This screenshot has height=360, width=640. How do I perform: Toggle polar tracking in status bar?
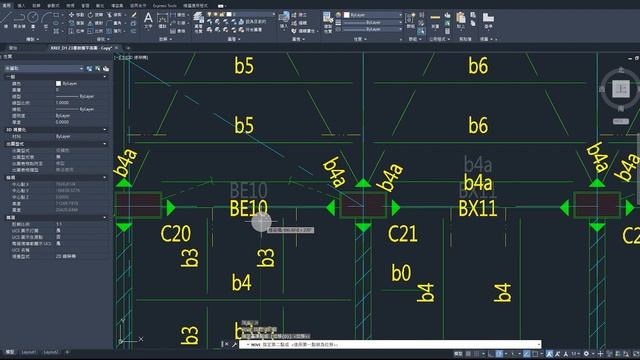(x=499, y=354)
